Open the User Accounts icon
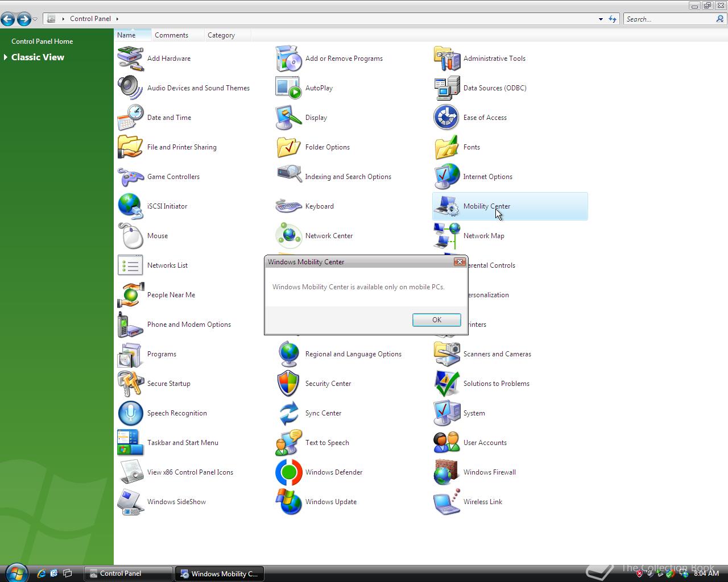The width and height of the screenshot is (728, 582). [446, 443]
